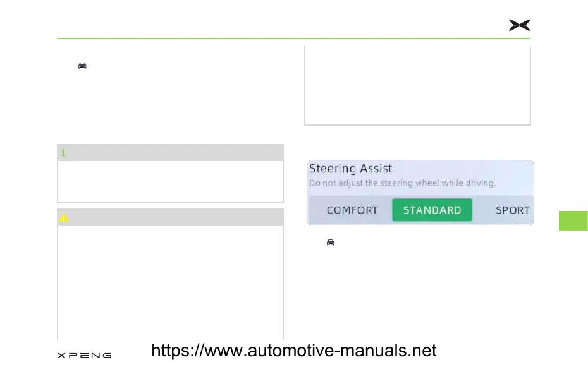This screenshot has height=379, width=588.
Task: Click the car icon in the left column
Action: [x=82, y=65]
